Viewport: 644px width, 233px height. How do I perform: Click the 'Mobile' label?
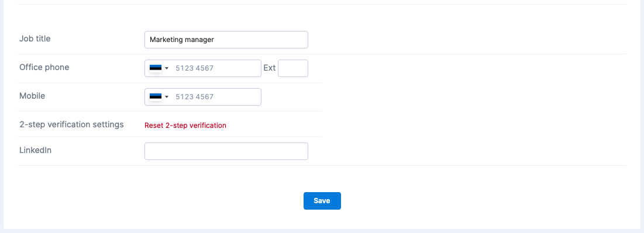pyautogui.click(x=32, y=96)
